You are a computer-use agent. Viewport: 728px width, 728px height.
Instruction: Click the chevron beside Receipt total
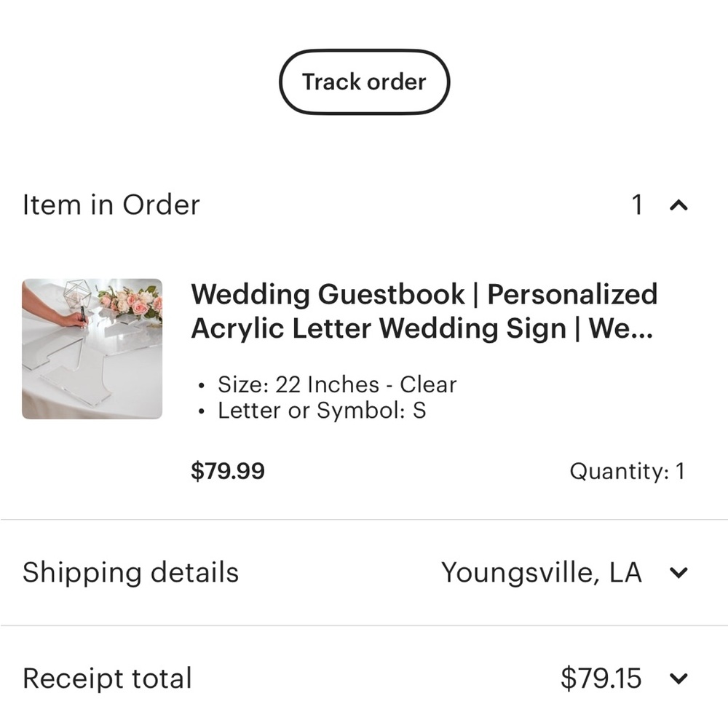pyautogui.click(x=679, y=678)
